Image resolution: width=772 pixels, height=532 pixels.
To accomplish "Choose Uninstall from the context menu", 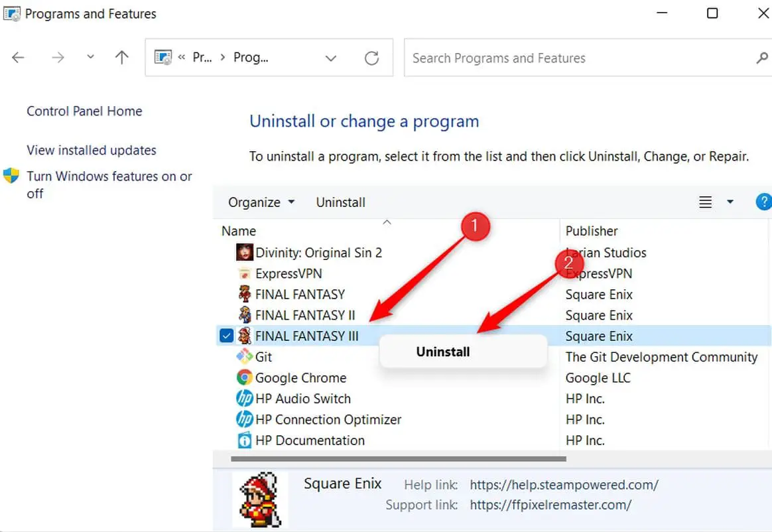I will 443,352.
